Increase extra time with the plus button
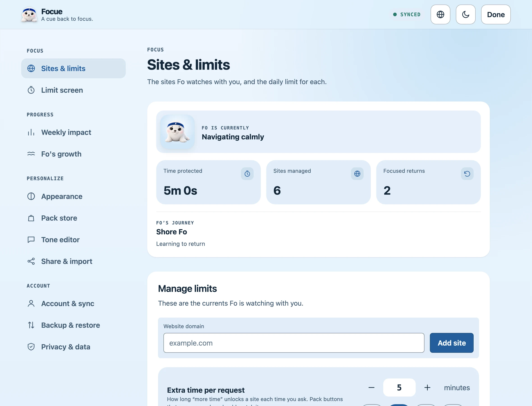The image size is (532, 406). 427,388
